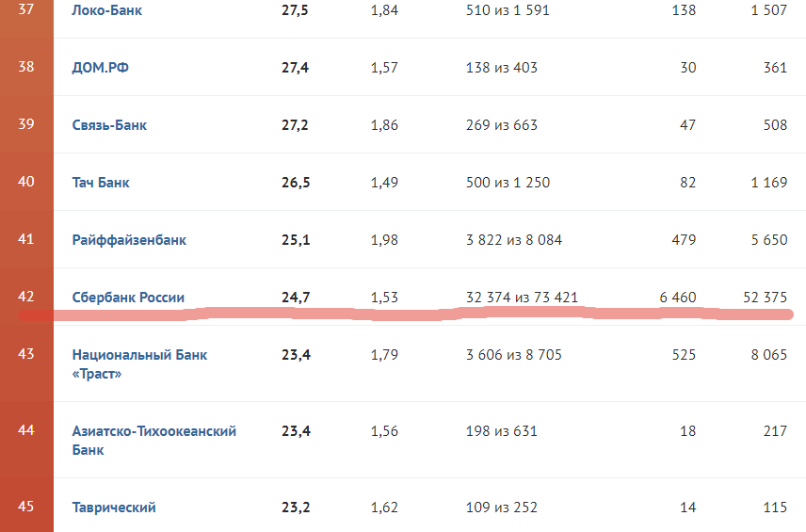Click value 479 in the Райффайзенбанк row

(684, 240)
